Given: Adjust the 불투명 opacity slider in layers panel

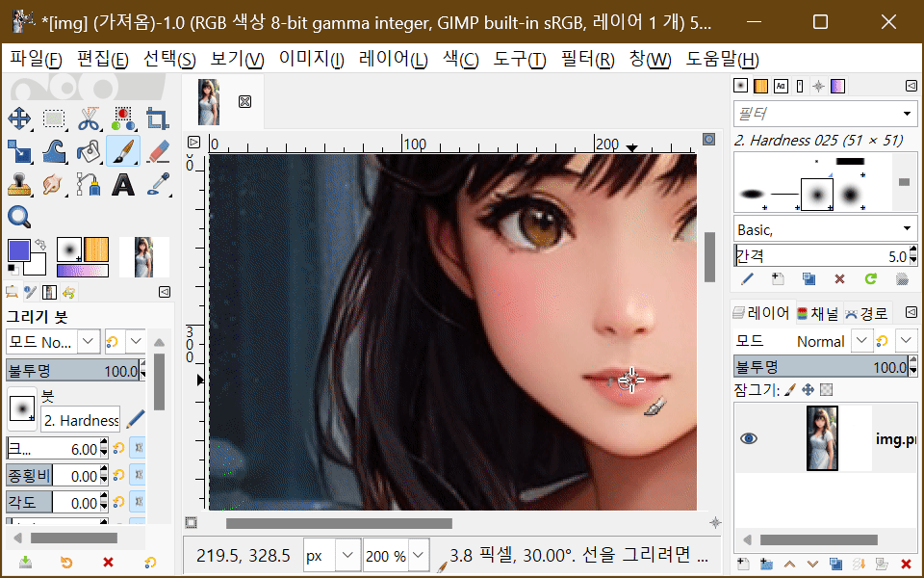Looking at the screenshot, I should tap(821, 367).
